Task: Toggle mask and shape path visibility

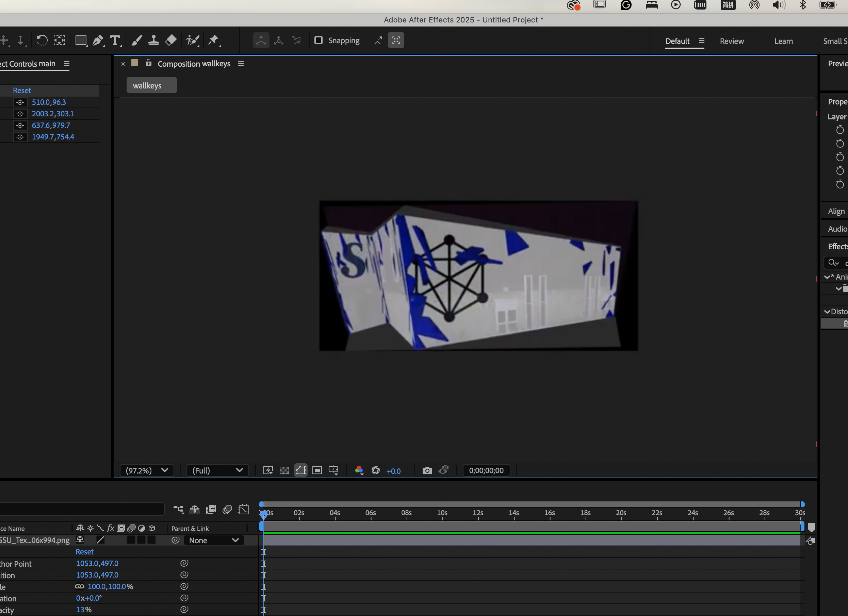Action: tap(300, 471)
